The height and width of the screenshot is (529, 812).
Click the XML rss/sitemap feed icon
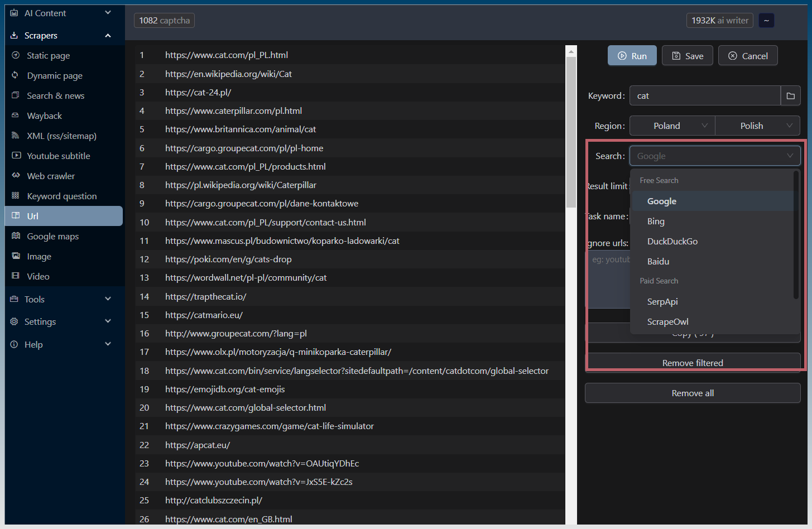tap(16, 136)
